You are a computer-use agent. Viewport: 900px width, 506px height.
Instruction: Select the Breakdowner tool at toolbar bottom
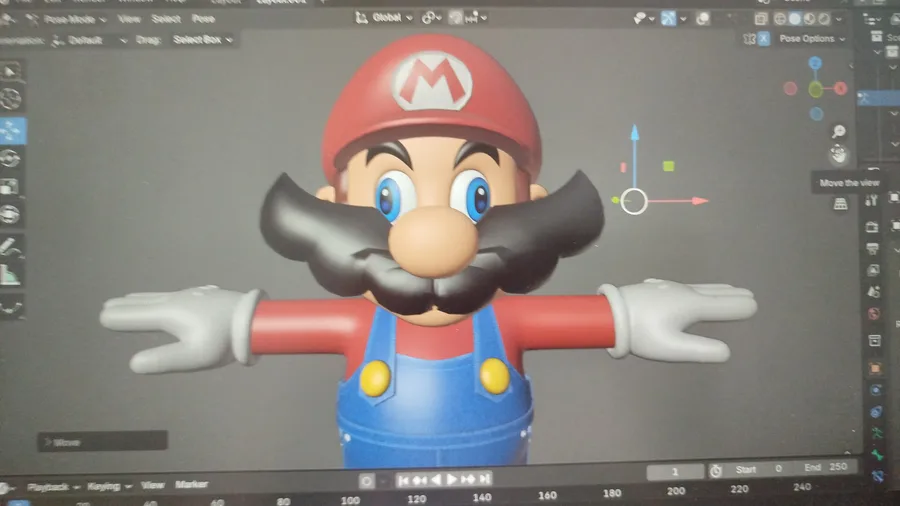click(11, 308)
